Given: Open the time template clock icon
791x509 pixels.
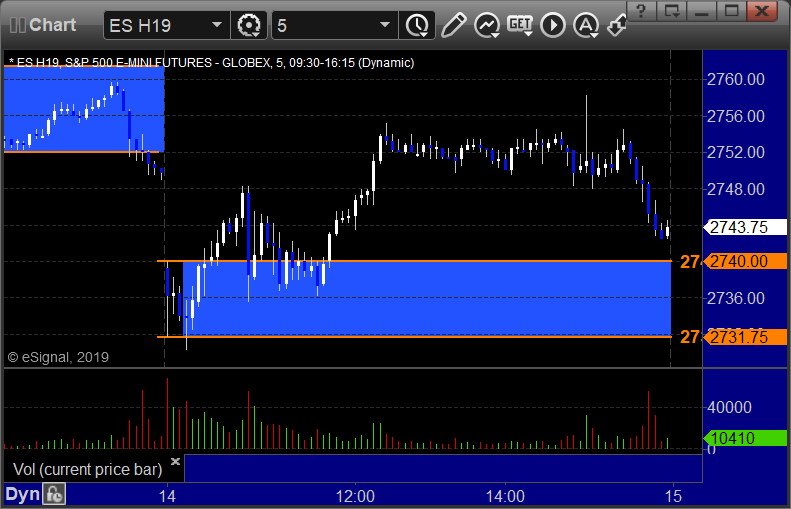Looking at the screenshot, I should coord(417,25).
